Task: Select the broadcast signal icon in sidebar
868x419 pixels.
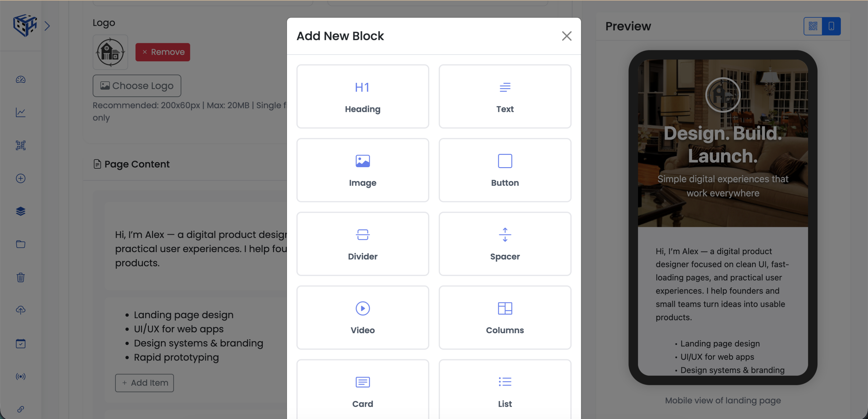Action: [x=20, y=376]
